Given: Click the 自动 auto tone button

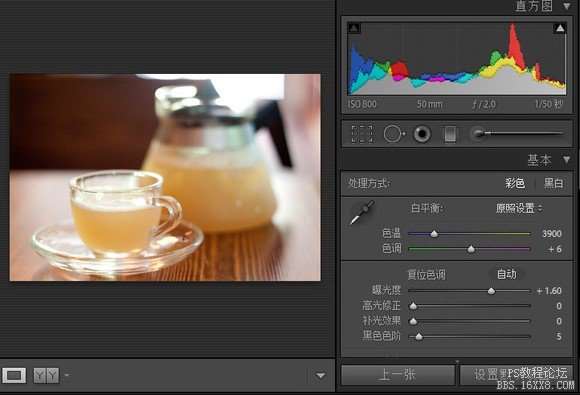Looking at the screenshot, I should [506, 274].
